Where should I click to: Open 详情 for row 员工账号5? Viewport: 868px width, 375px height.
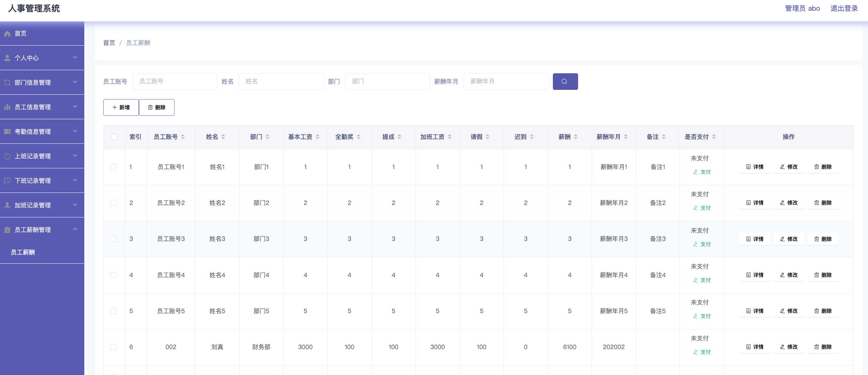[755, 311]
